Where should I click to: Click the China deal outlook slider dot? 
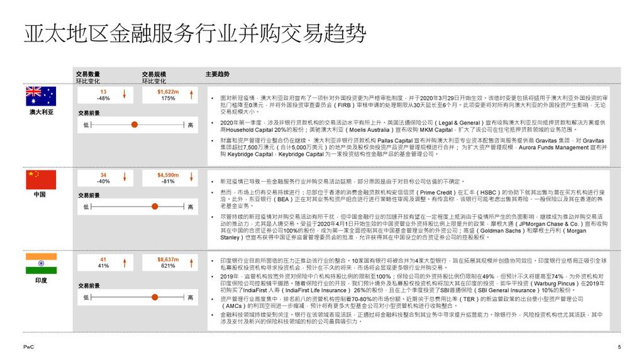pyautogui.click(x=155, y=206)
